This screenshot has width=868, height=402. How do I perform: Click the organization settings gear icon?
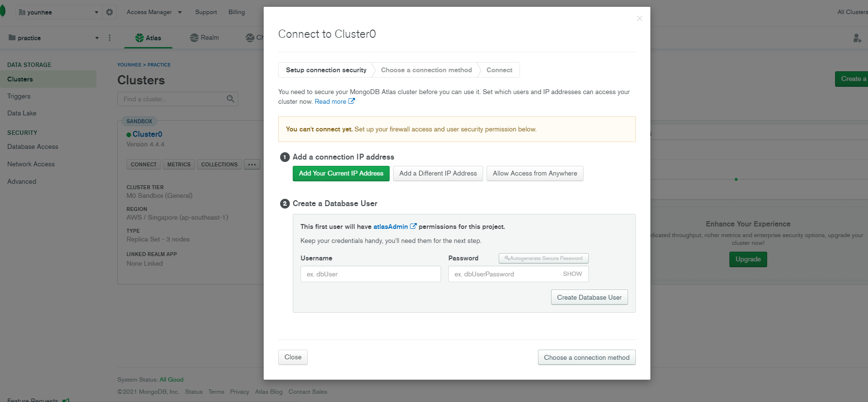110,12
